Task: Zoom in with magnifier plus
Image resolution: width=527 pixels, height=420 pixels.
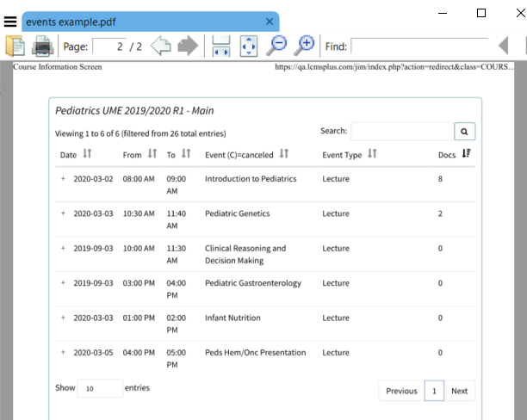Action: point(304,46)
